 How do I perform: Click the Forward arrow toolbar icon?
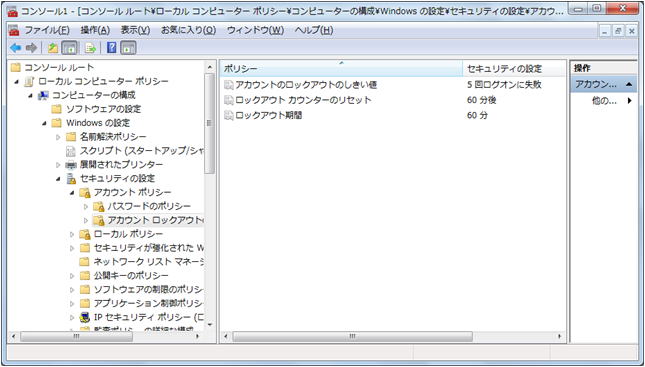31,48
